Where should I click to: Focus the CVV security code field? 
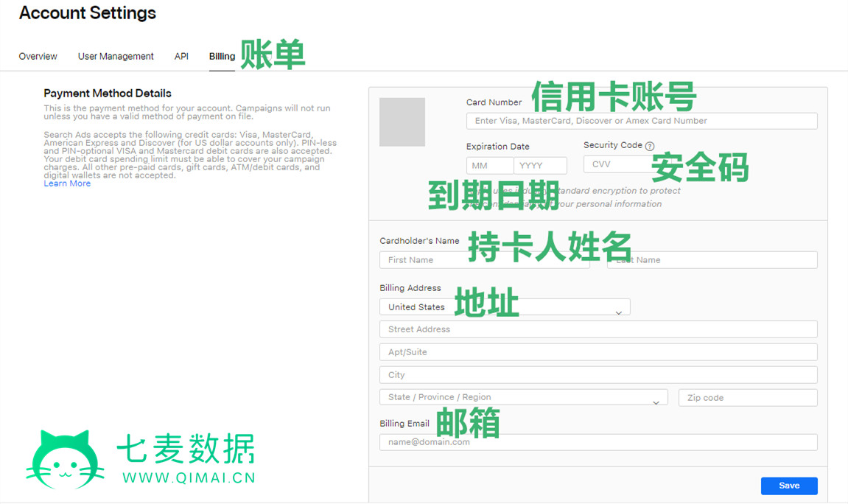[x=616, y=164]
